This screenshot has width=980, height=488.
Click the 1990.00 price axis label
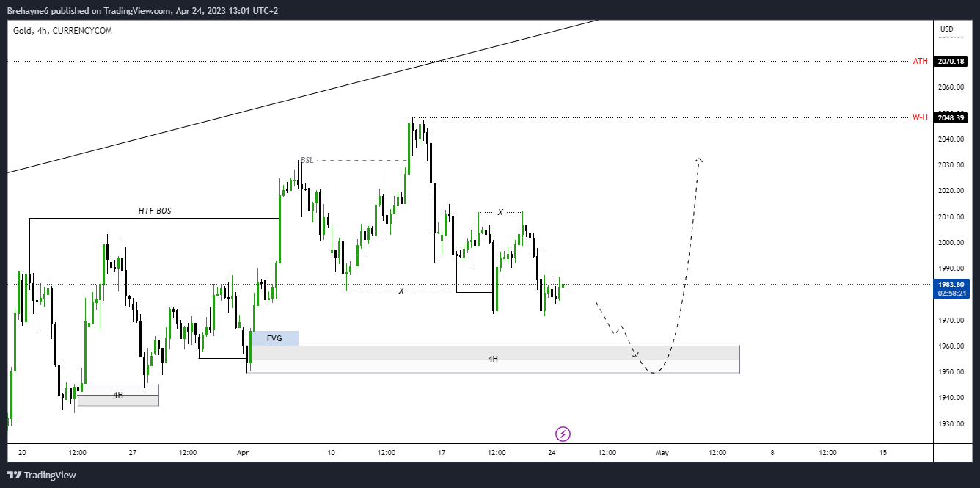[x=951, y=269]
